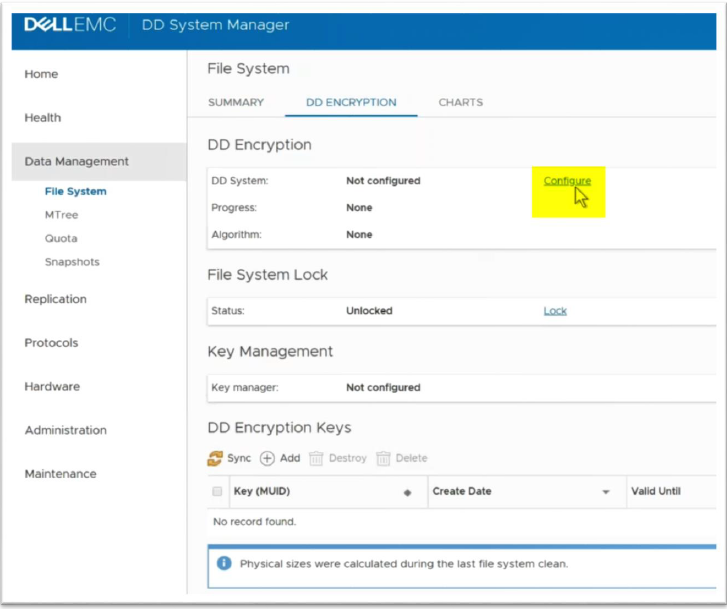Click the 'Physical sizes were calculated' message
This screenshot has height=609, width=727.
click(403, 564)
